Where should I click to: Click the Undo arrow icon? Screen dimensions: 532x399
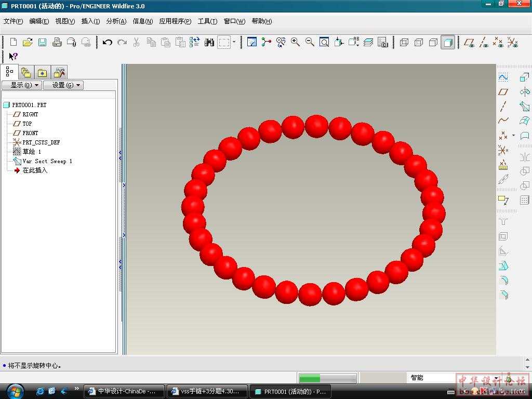108,42
